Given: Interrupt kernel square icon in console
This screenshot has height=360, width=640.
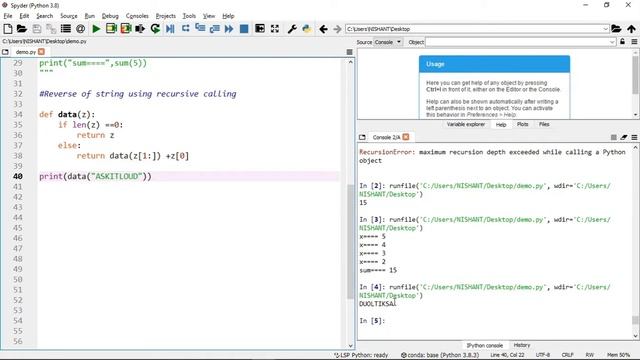Looking at the screenshot, I should [613, 138].
